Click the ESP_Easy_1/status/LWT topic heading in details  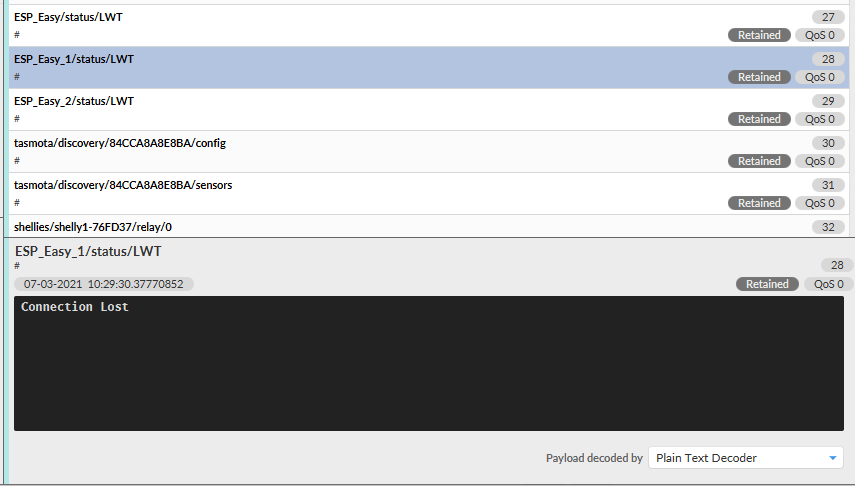88,251
